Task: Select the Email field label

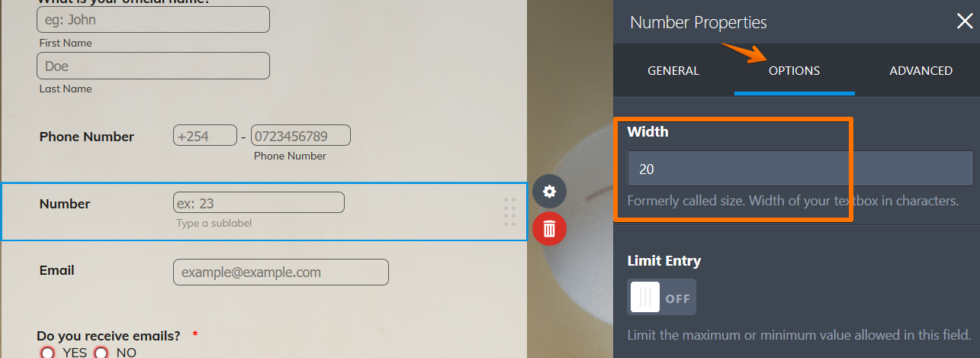Action: tap(56, 270)
